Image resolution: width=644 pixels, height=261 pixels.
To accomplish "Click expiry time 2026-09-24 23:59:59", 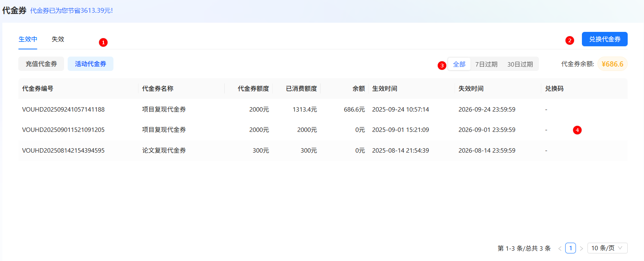I will [487, 109].
